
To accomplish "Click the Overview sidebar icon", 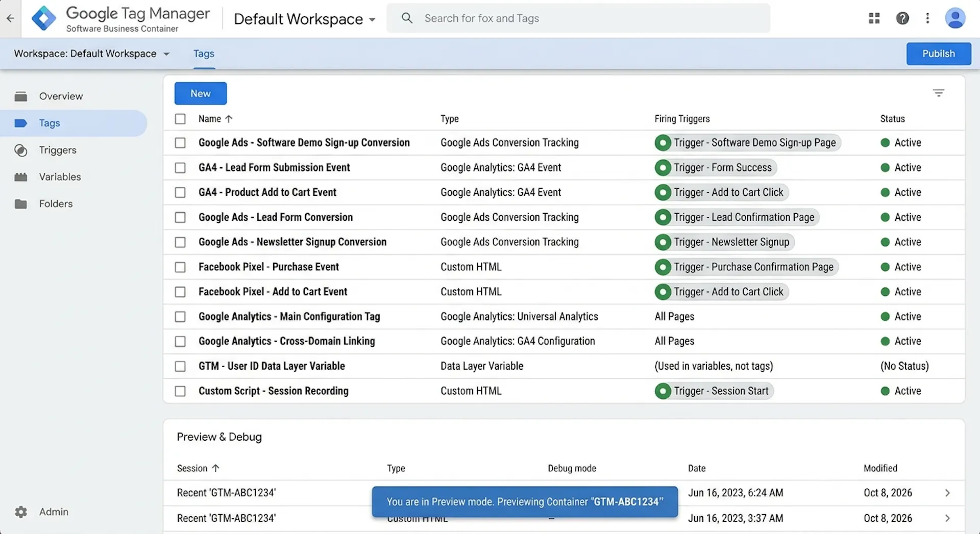I will 21,96.
